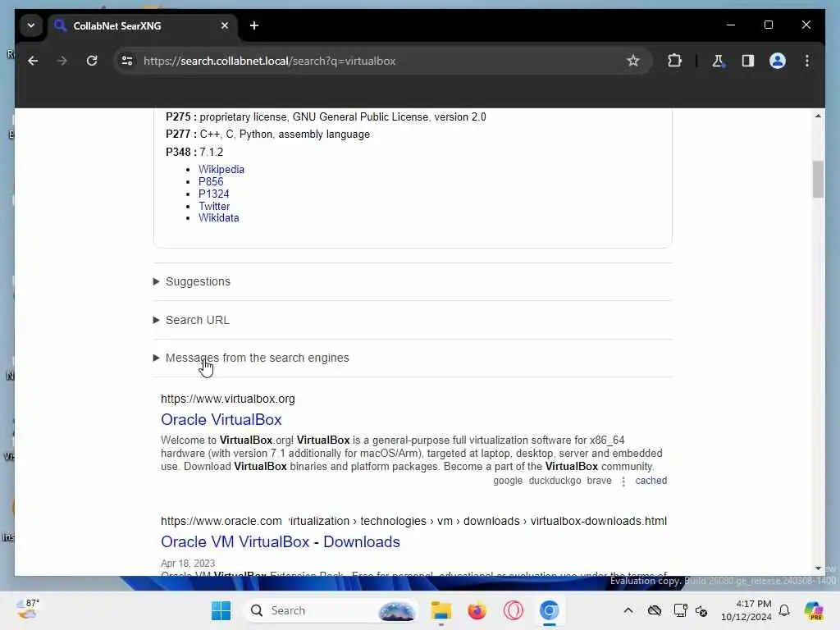Image resolution: width=840 pixels, height=630 pixels.
Task: Open the user profile avatar menu
Action: click(778, 61)
